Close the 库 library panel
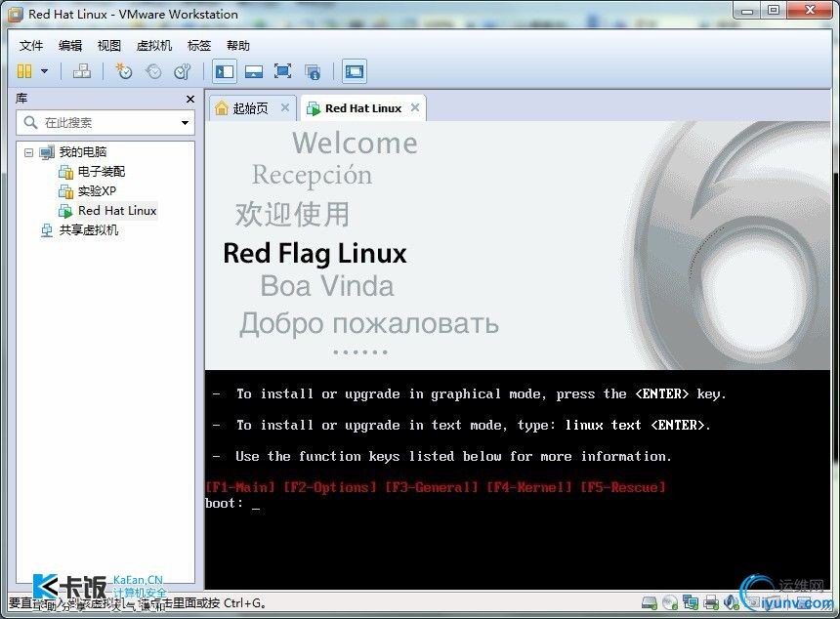This screenshot has height=619, width=840. (190, 99)
